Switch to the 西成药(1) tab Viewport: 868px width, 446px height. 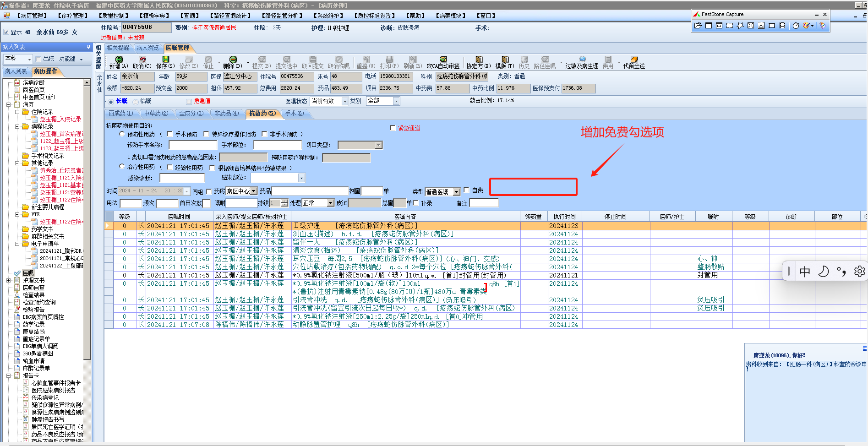click(120, 113)
